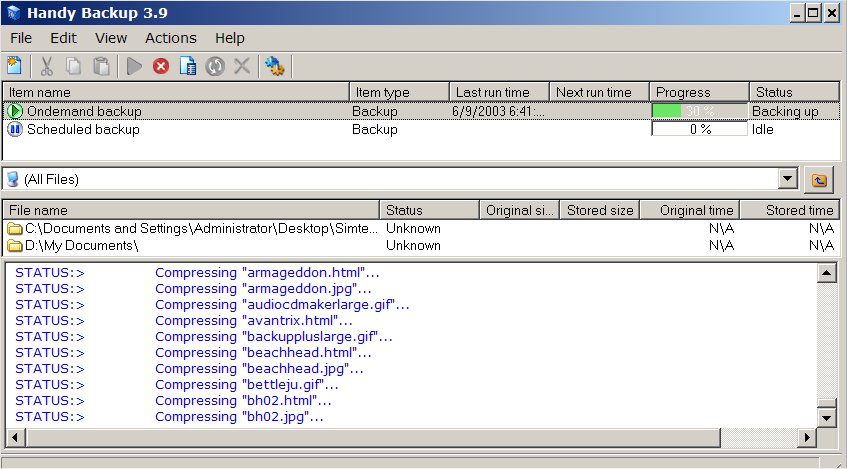Viewport: 847px width, 469px height.
Task: Click the Stored size column header
Action: coord(600,210)
